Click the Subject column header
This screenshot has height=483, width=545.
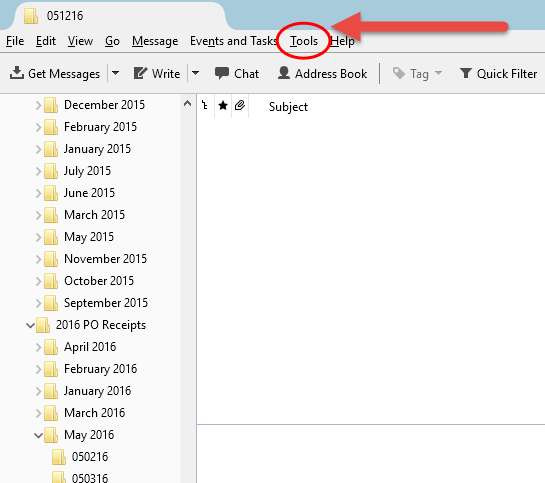(x=288, y=107)
